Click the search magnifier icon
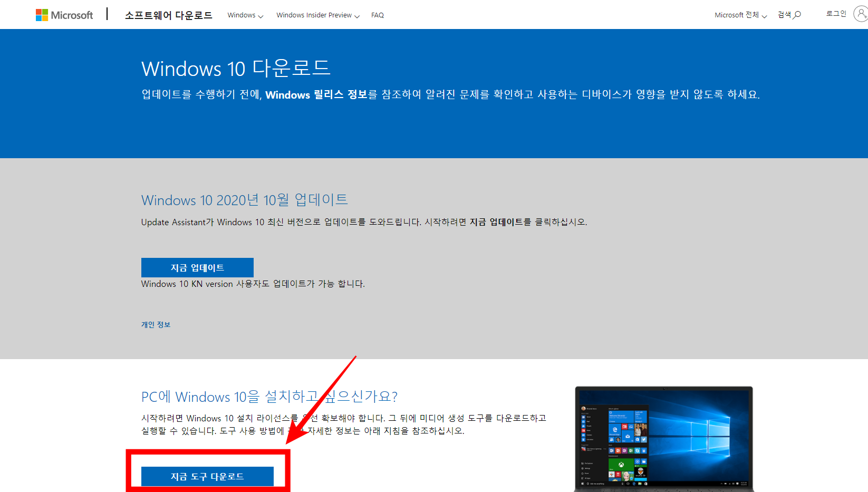Image resolution: width=868 pixels, height=492 pixels. pyautogui.click(x=797, y=15)
